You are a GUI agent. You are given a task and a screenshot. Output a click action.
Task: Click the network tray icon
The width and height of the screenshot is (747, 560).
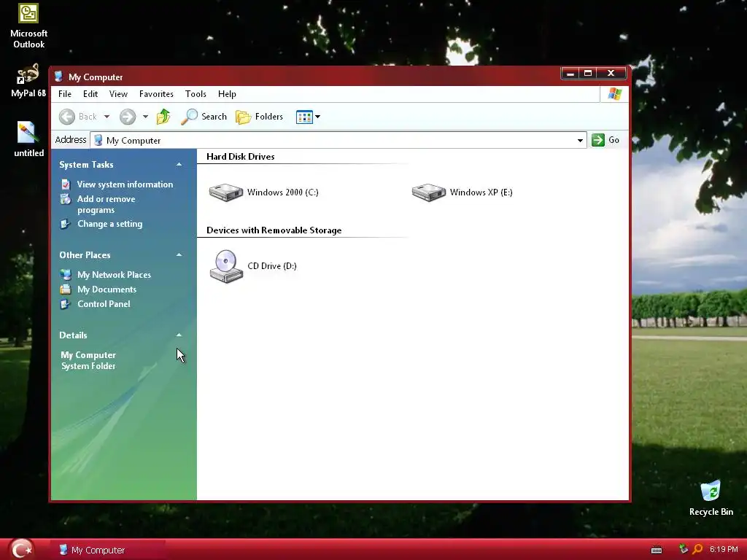click(x=684, y=550)
